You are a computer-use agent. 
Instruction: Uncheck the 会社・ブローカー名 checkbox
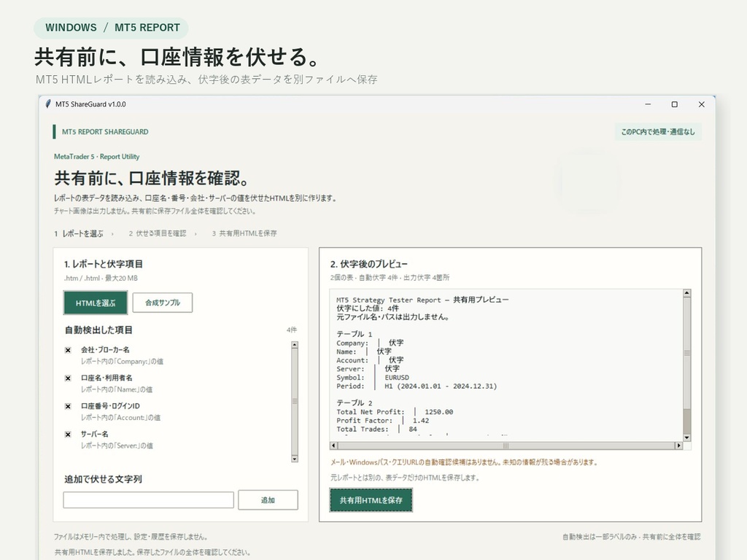coord(68,350)
